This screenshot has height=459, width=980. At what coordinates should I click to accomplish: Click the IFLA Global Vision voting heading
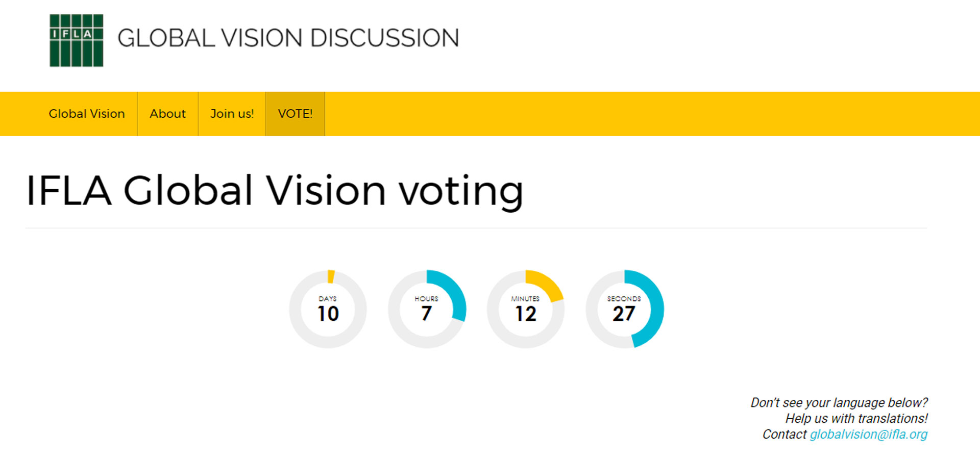click(x=275, y=191)
